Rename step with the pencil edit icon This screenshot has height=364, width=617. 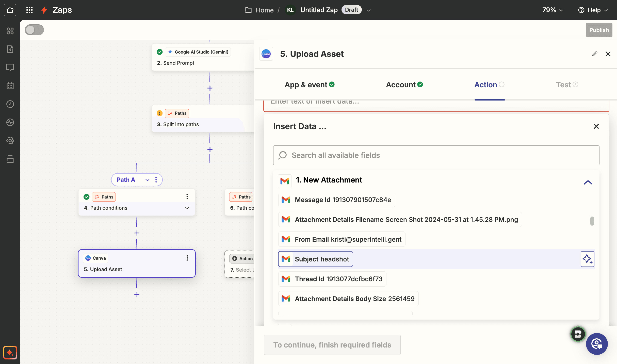pyautogui.click(x=594, y=54)
